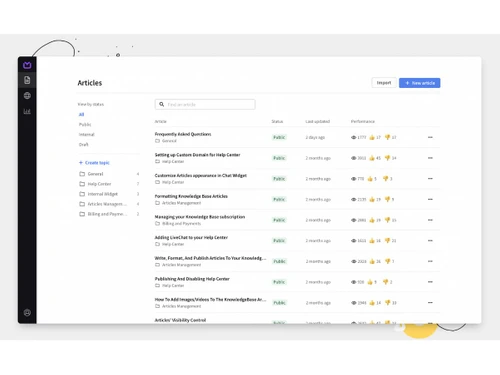The width and height of the screenshot is (500, 375).
Task: Open more options for Write, Format, And Publish row
Action: coord(430,261)
